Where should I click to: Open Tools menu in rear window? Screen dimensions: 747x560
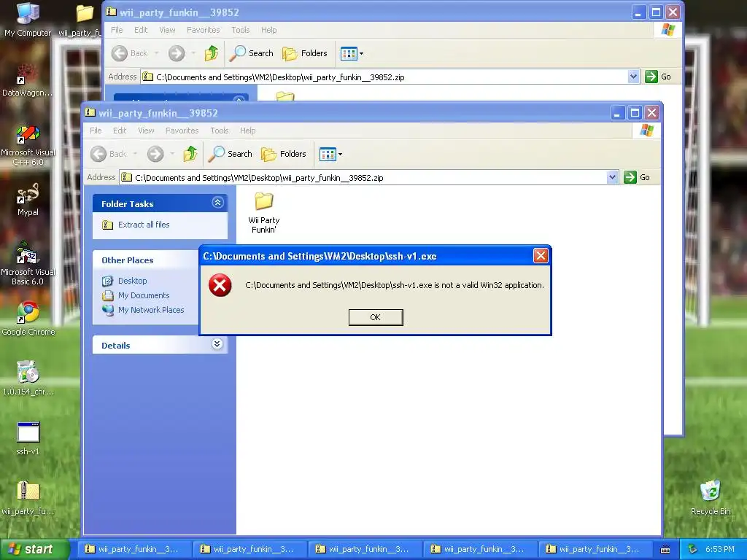(x=241, y=30)
